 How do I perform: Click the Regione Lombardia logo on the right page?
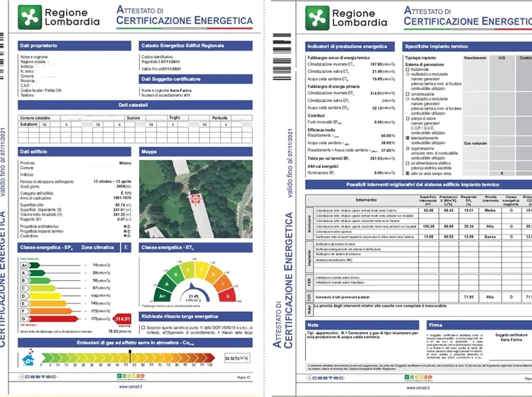(346, 18)
